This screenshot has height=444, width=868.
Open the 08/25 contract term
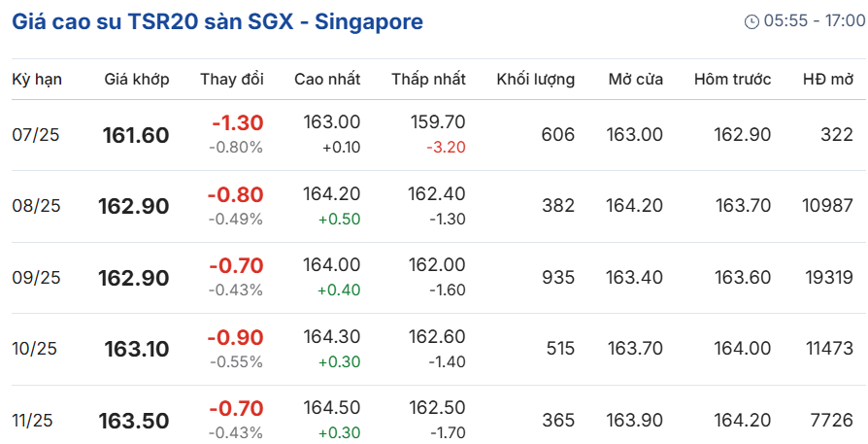tap(36, 206)
